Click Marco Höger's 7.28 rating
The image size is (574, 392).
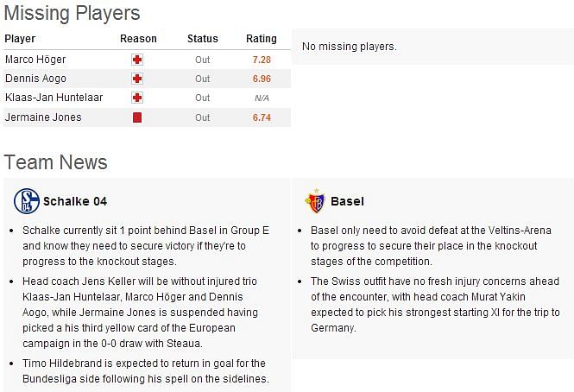(x=262, y=60)
